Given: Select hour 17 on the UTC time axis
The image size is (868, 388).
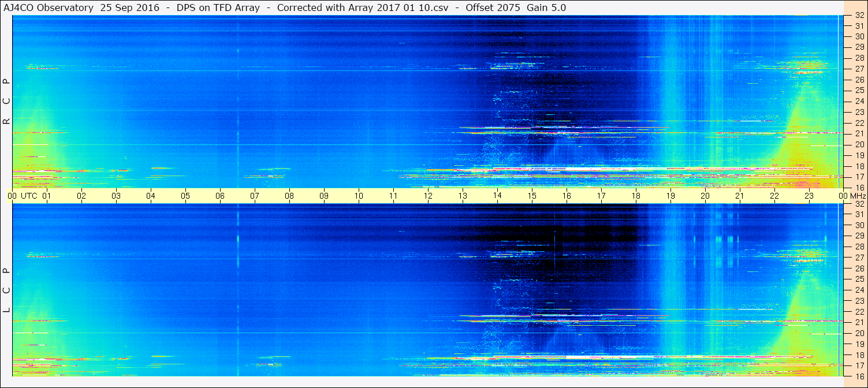Looking at the screenshot, I should (601, 196).
